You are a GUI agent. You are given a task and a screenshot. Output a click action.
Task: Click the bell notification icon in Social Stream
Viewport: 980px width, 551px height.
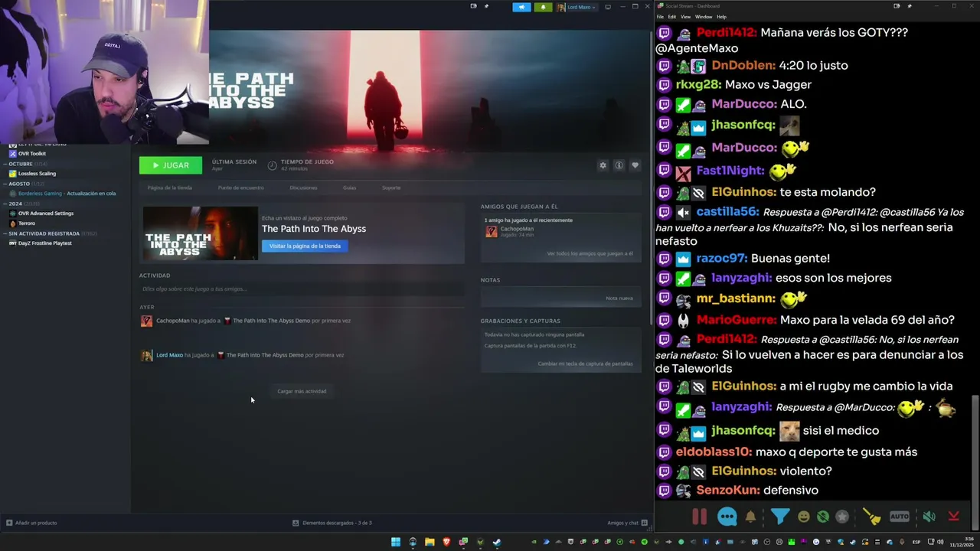750,517
